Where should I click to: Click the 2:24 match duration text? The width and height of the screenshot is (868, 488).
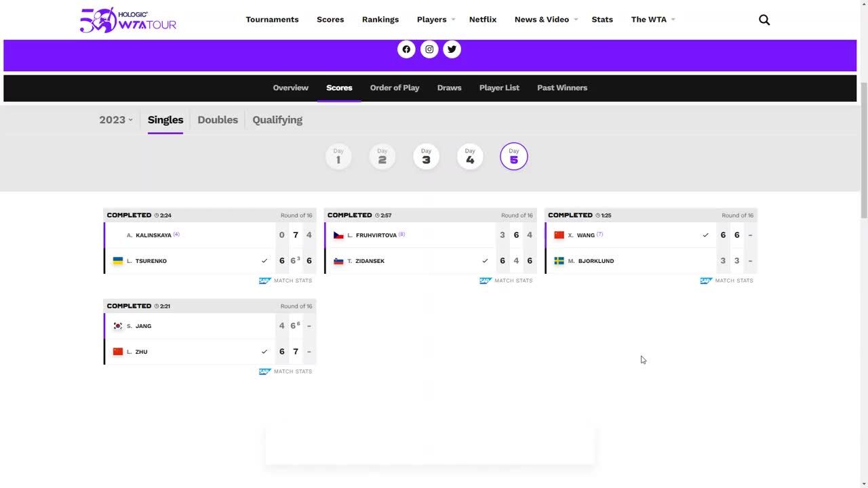[x=165, y=216]
